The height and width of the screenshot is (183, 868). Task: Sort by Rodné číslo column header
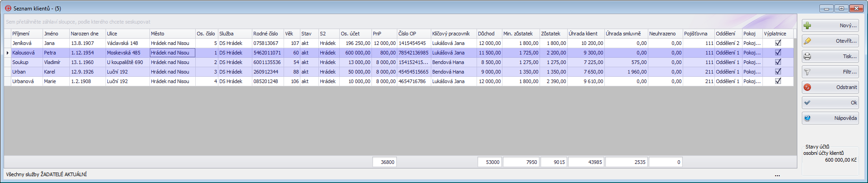pyautogui.click(x=268, y=34)
